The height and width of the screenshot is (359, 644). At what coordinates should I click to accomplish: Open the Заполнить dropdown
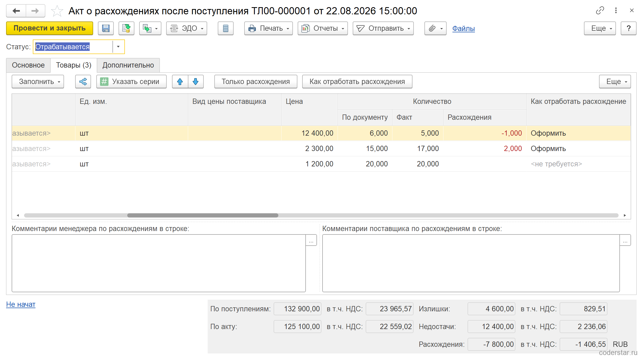[38, 82]
